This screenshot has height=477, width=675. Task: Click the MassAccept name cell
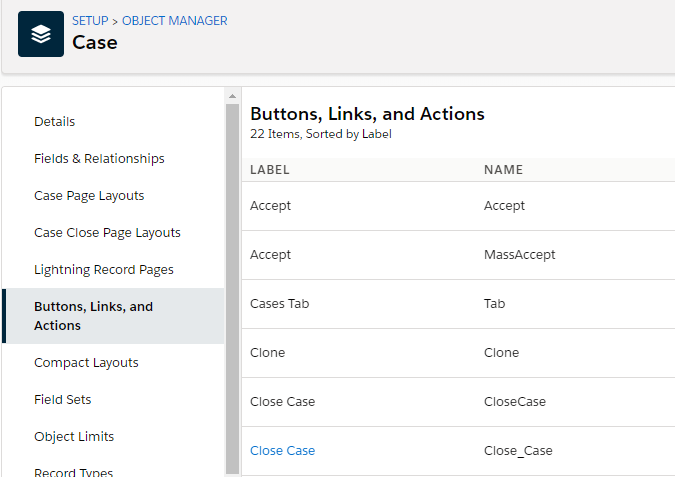point(520,255)
